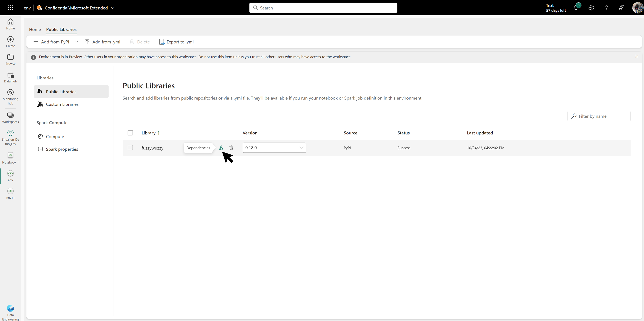The width and height of the screenshot is (644, 321).
Task: Switch to the Public Libraries tab
Action: point(61,29)
